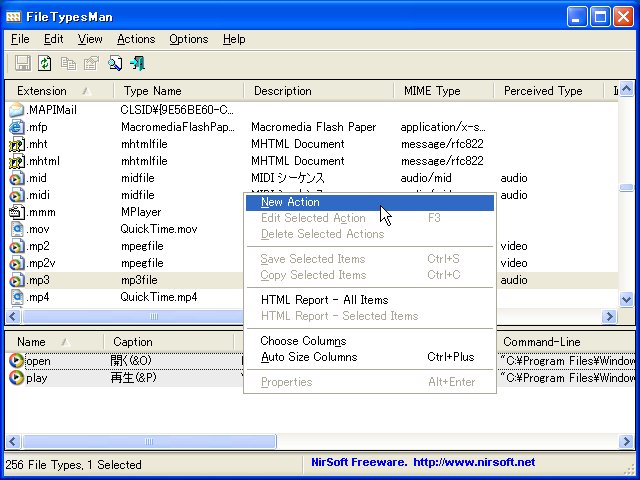Click the .mfp file type icon
Image resolution: width=640 pixels, height=480 pixels.
[16, 127]
